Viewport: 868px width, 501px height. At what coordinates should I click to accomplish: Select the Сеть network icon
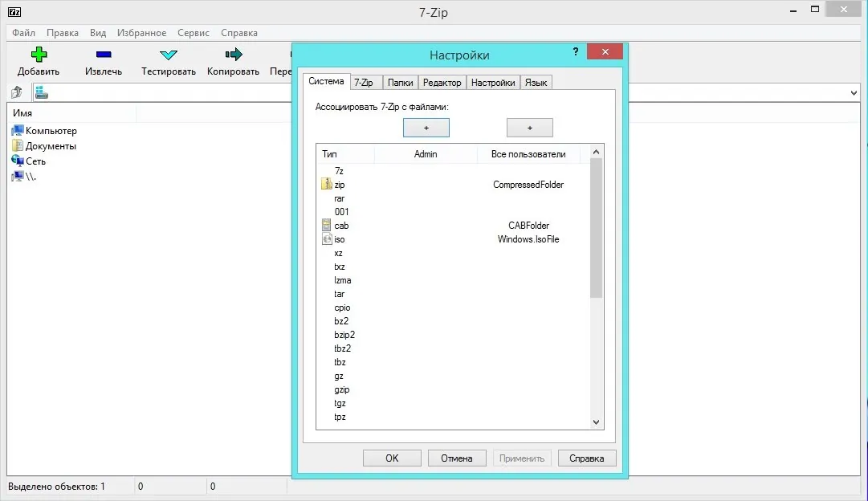click(18, 161)
